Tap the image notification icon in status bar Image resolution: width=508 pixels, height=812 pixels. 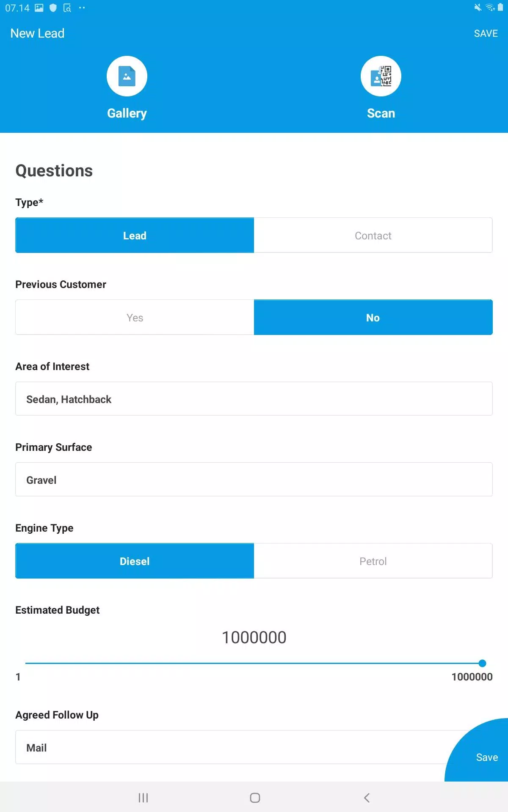click(x=39, y=8)
